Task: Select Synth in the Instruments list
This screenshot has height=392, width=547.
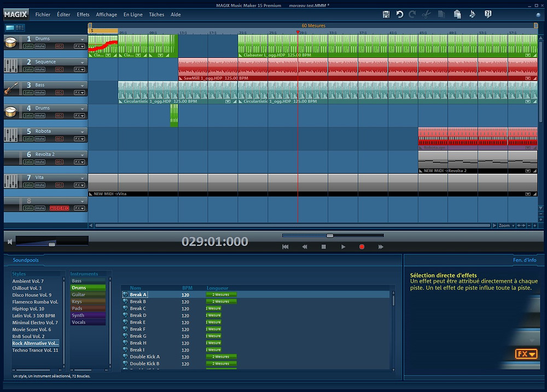Action: [88, 315]
